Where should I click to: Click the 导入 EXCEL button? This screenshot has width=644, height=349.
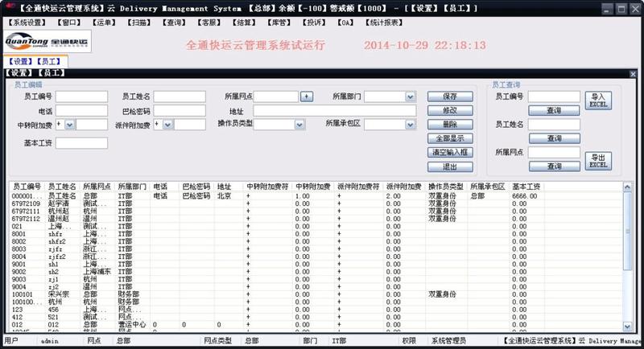click(x=598, y=101)
